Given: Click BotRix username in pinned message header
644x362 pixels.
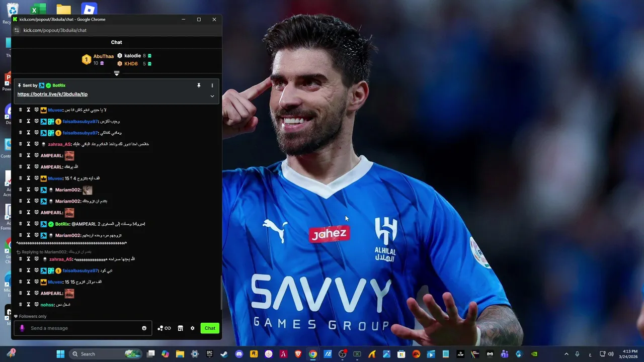Looking at the screenshot, I should [59, 85].
